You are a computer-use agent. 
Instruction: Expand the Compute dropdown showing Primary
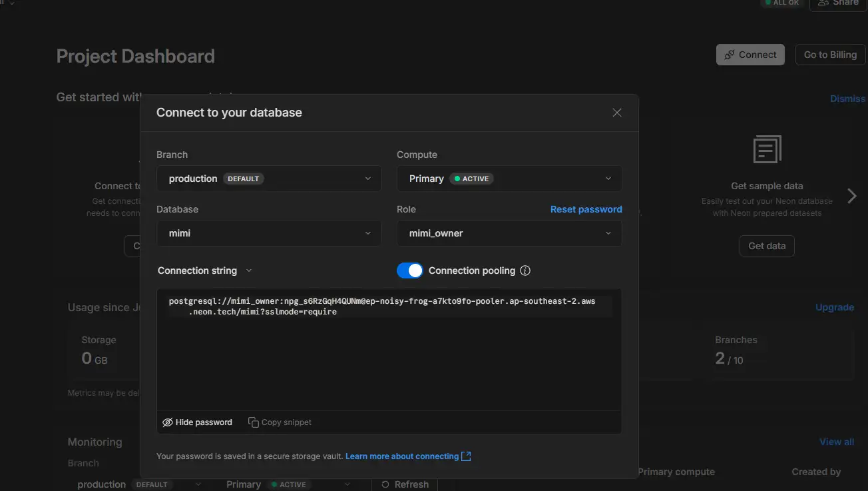click(x=509, y=179)
